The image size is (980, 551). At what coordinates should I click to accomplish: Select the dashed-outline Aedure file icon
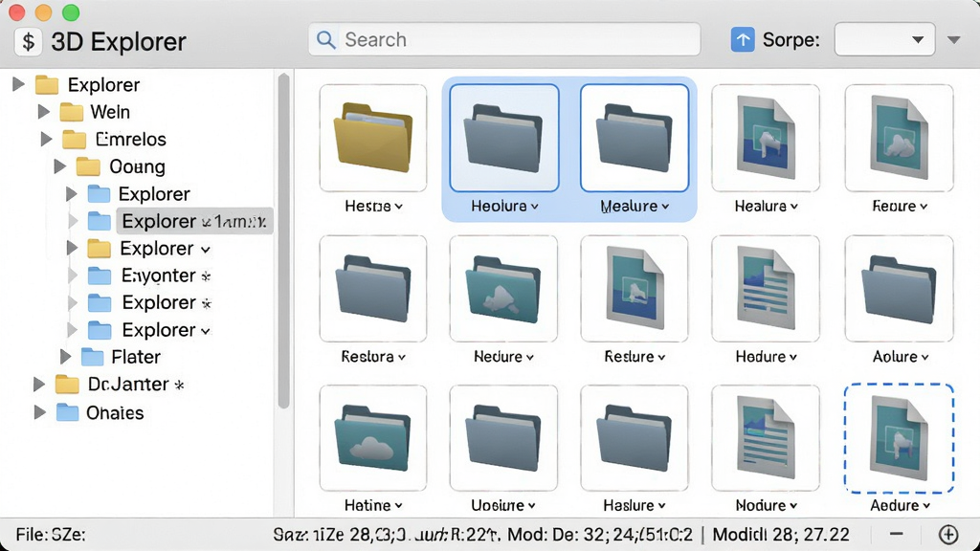point(899,438)
